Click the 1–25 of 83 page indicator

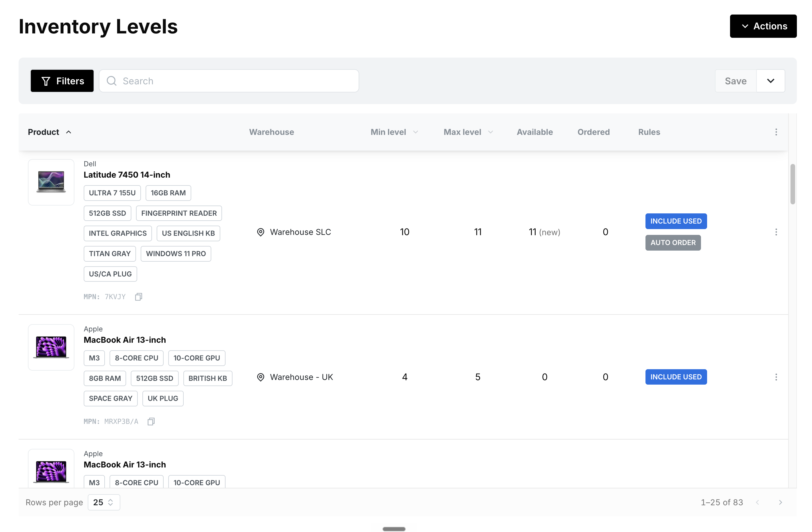(722, 502)
